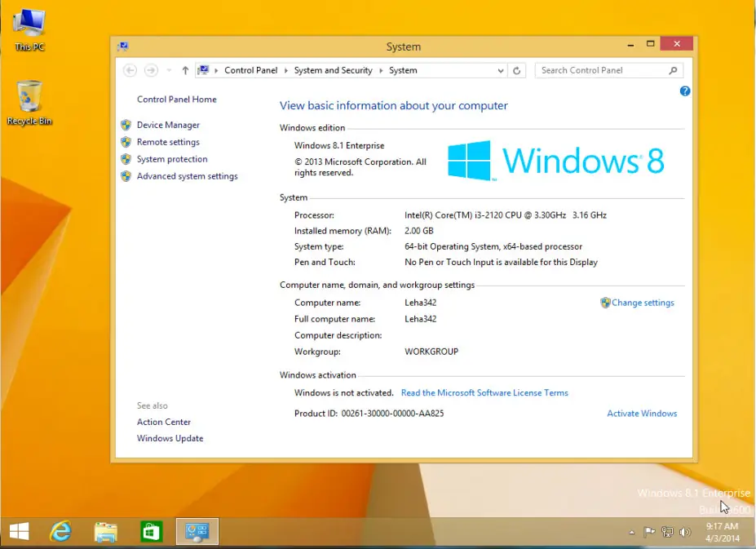This screenshot has width=756, height=549.
Task: Click the address bar computer icon
Action: (x=203, y=70)
